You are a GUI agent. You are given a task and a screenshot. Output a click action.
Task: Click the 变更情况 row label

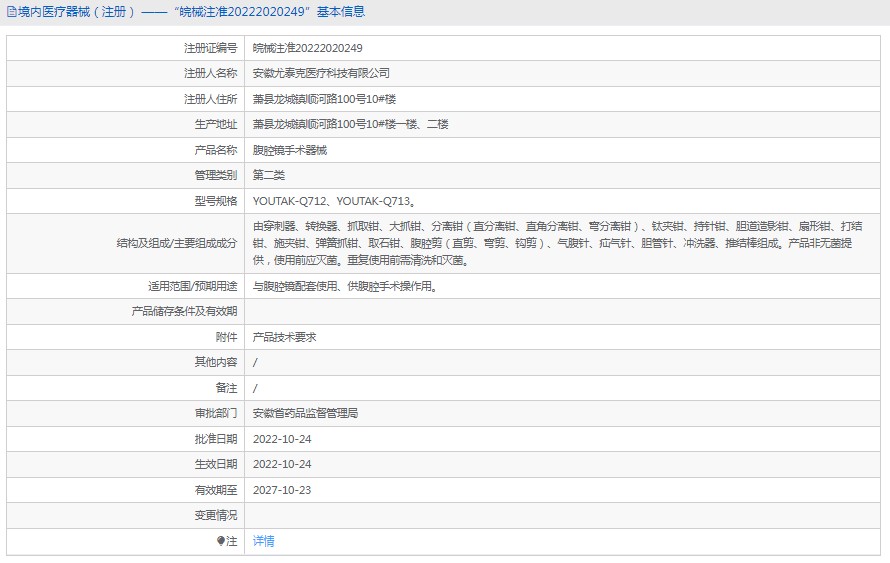(x=215, y=515)
